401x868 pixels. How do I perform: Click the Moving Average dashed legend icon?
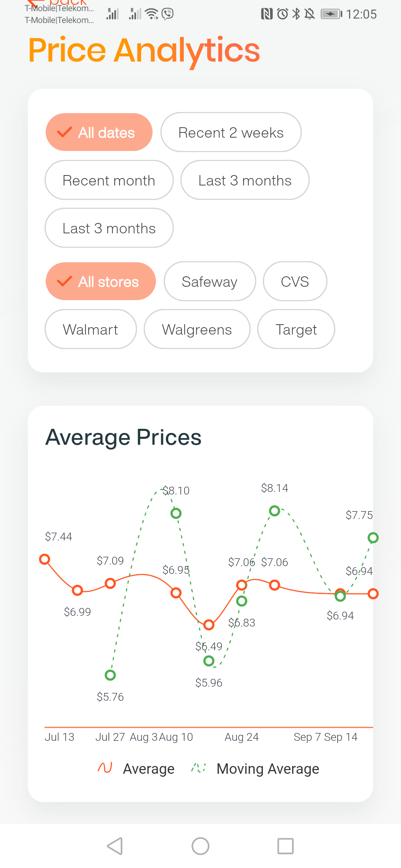click(x=198, y=767)
